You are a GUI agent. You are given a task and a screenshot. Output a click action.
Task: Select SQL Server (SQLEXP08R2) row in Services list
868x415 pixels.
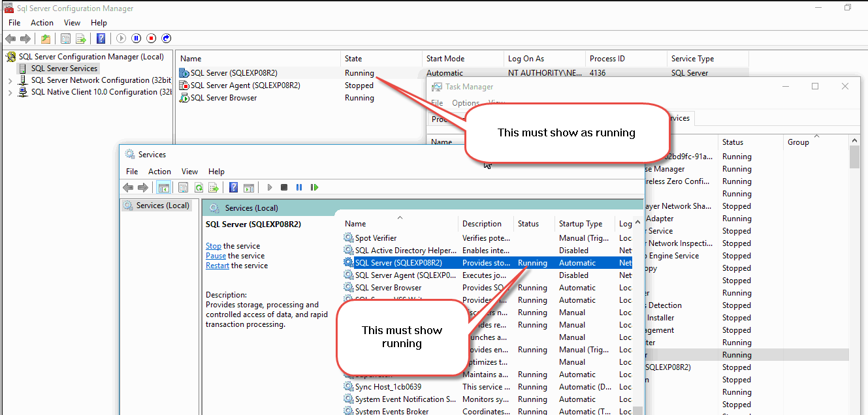click(488, 263)
